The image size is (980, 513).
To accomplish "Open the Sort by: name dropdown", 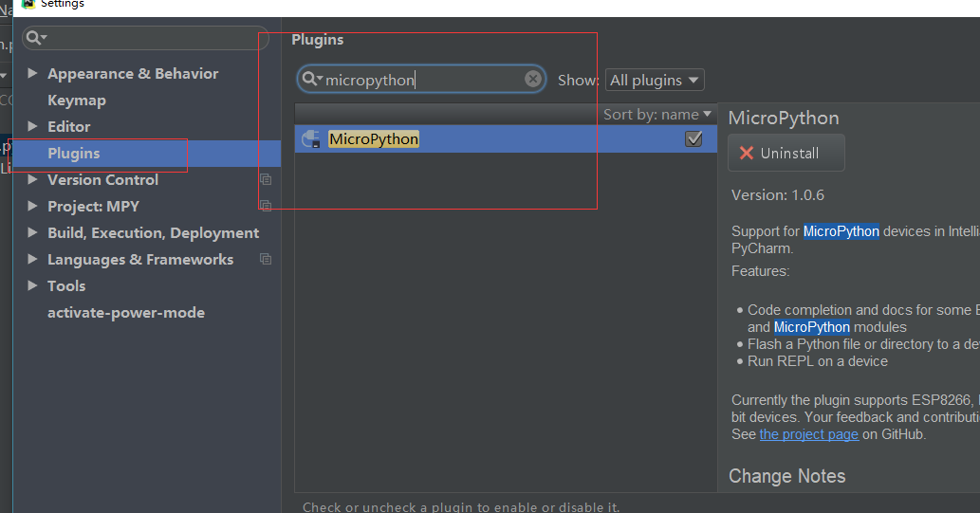I will (x=656, y=115).
